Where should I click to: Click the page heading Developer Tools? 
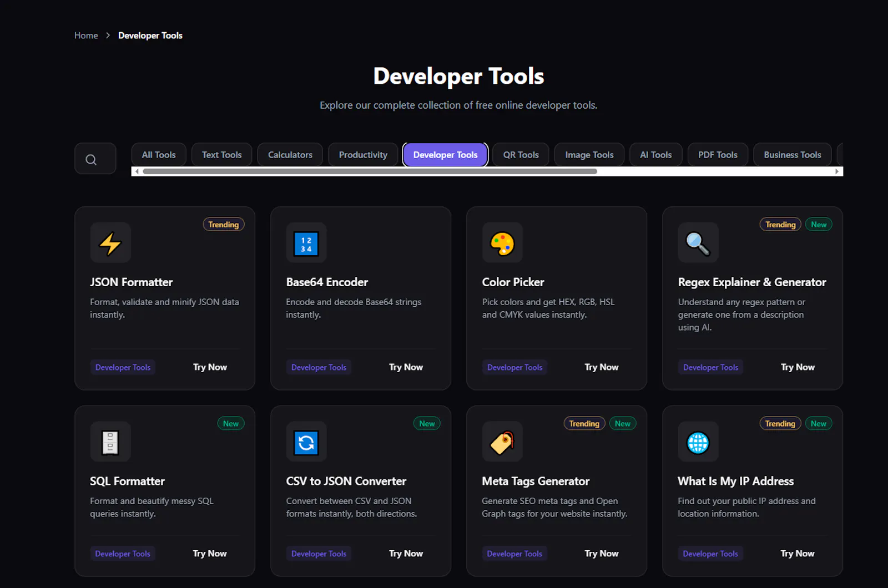pyautogui.click(x=458, y=77)
